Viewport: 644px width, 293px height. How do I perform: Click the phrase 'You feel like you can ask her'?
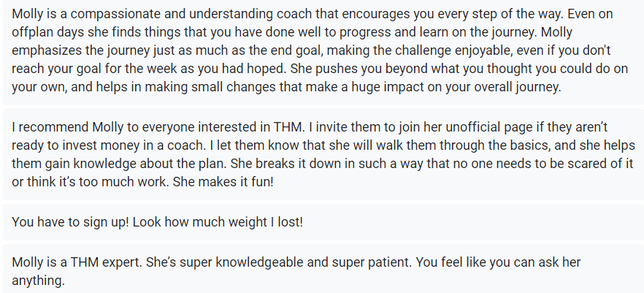click(498, 262)
